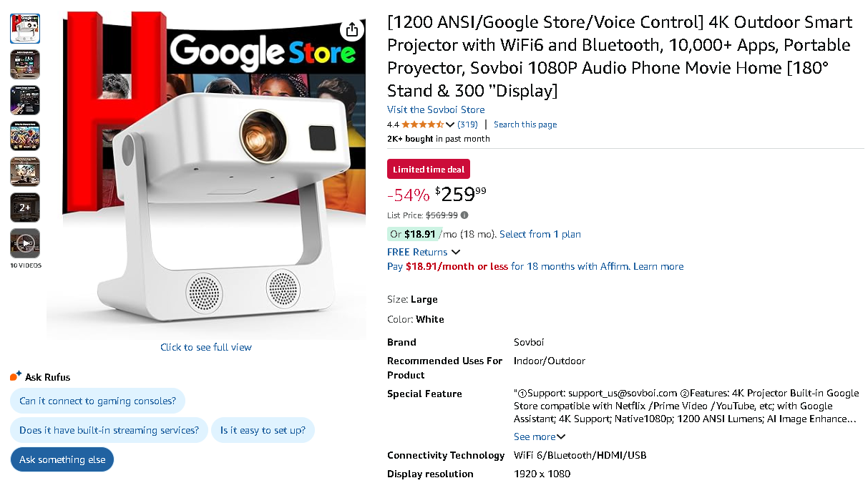Image resolution: width=868 pixels, height=483 pixels.
Task: Open the 319 reviews link
Action: [467, 125]
